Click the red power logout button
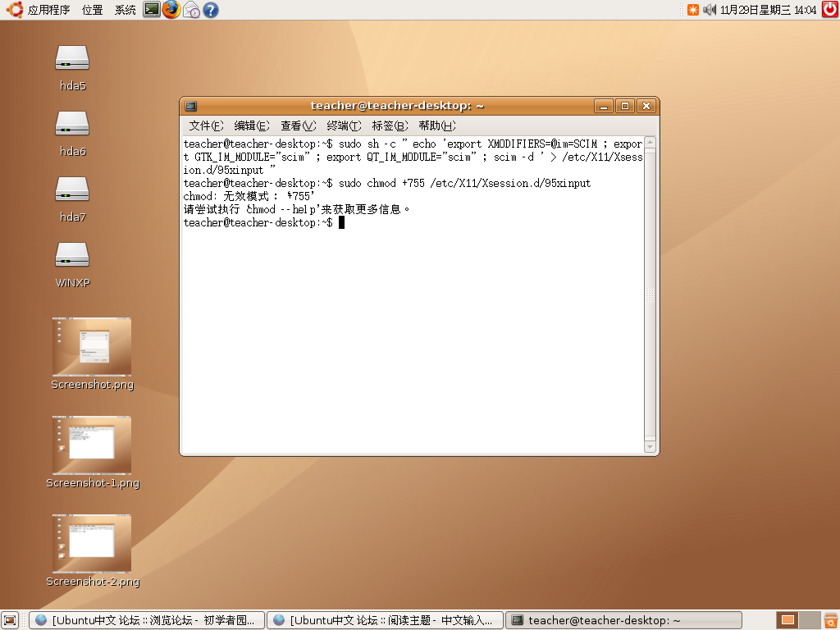 tap(830, 10)
